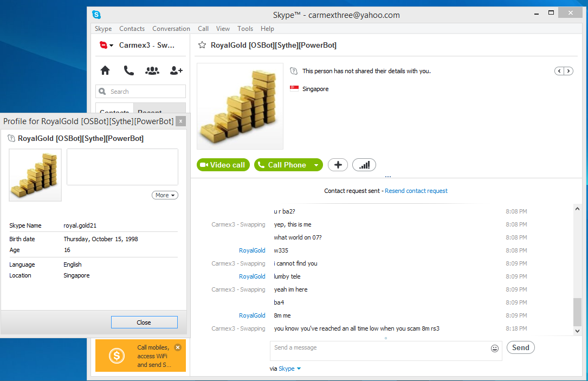The image size is (588, 381).
Task: Open the Help menu
Action: tap(267, 29)
